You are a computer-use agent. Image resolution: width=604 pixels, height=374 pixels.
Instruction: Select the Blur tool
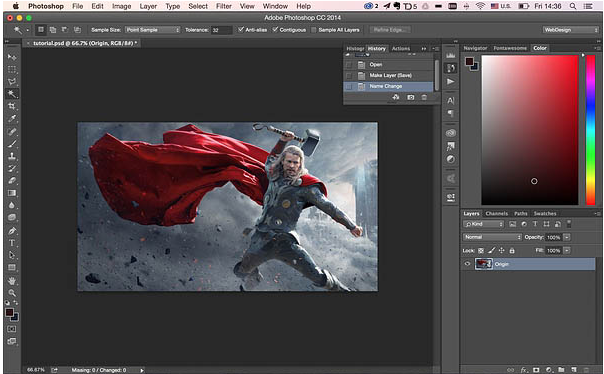(x=12, y=205)
